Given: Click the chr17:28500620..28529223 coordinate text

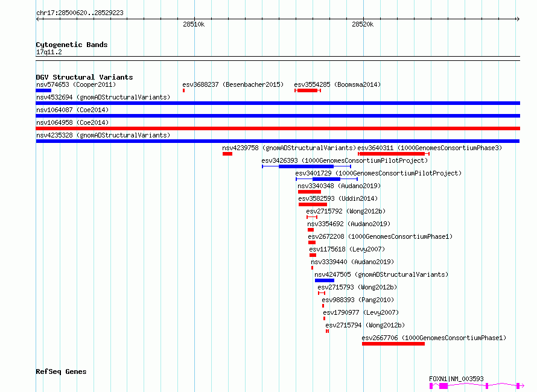Looking at the screenshot, I should 80,13.
